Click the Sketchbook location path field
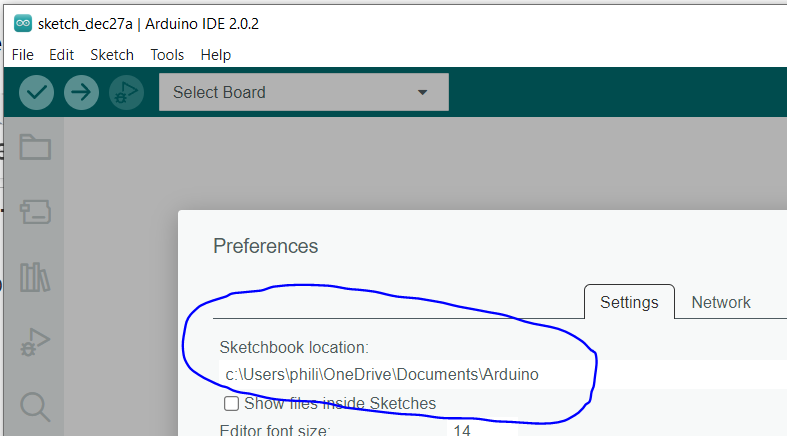The height and width of the screenshot is (436, 787). coord(500,375)
